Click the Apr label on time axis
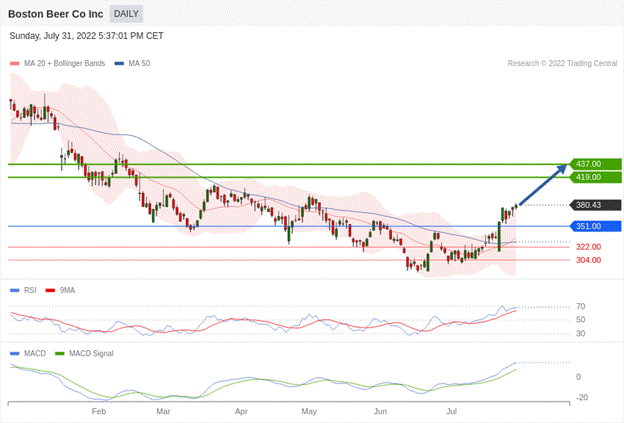Screen dimensions: 624x423 point(241,411)
